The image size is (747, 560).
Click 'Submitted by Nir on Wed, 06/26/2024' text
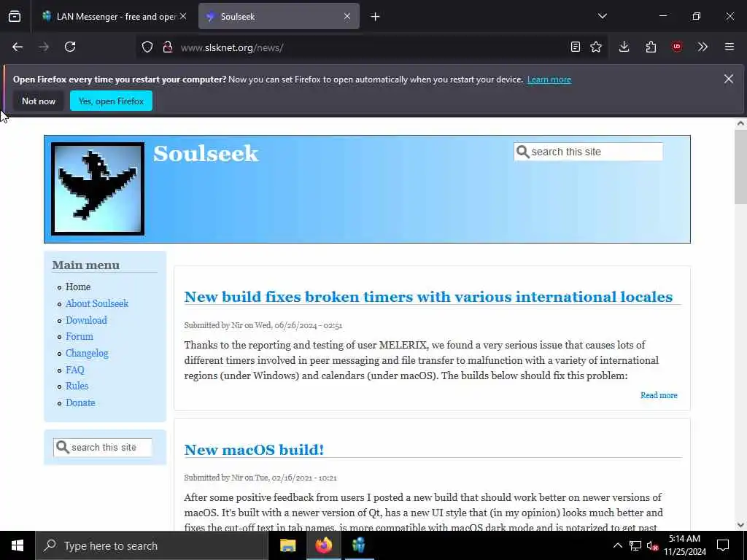click(x=263, y=325)
